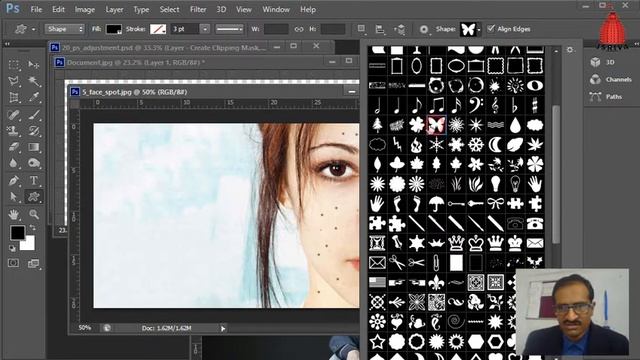Choose the bass clef shape
The image size is (640, 360).
point(476,105)
